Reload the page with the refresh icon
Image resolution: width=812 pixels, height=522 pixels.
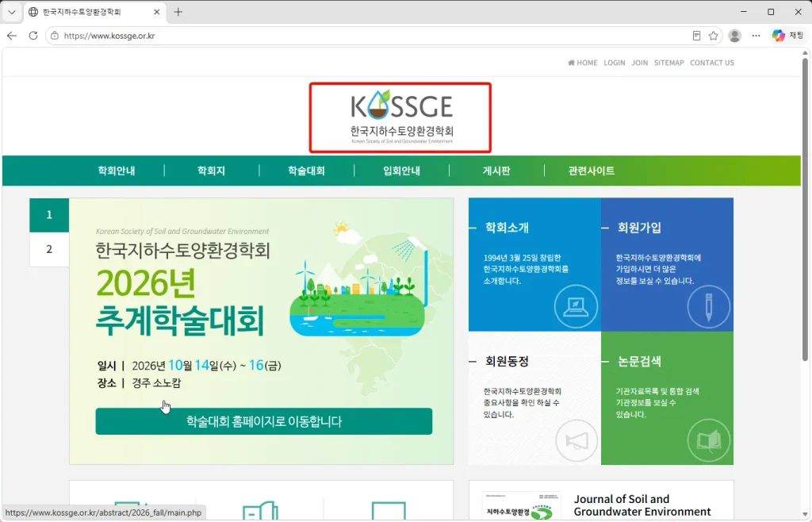click(33, 36)
